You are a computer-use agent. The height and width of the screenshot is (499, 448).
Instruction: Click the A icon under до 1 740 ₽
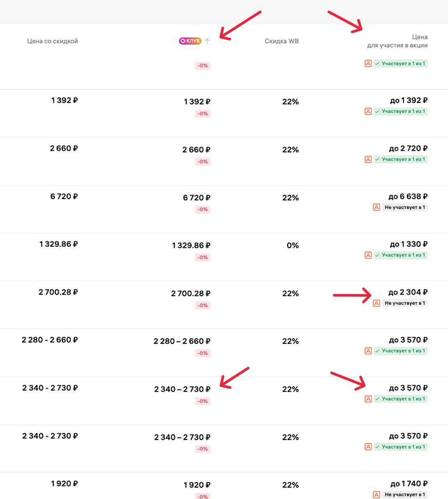coord(376,495)
